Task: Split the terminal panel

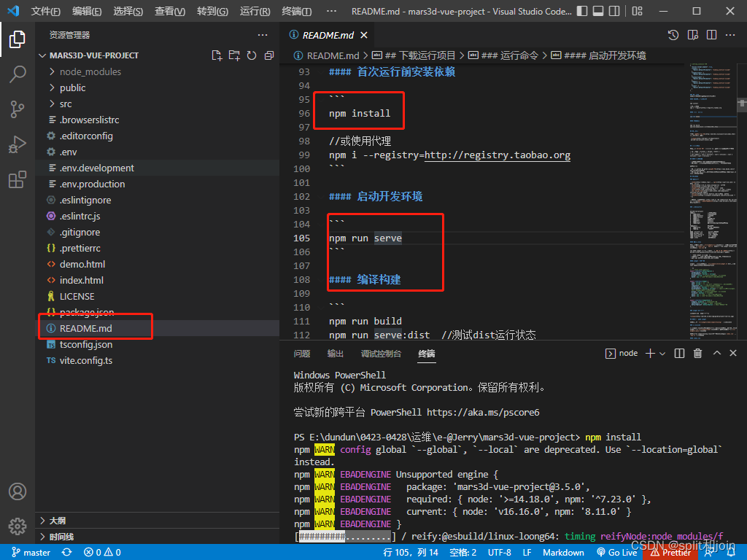Action: pos(679,354)
